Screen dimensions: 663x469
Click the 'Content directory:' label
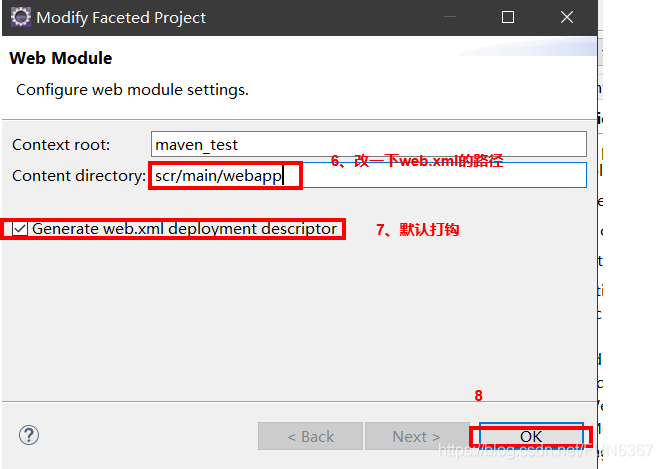pos(79,176)
